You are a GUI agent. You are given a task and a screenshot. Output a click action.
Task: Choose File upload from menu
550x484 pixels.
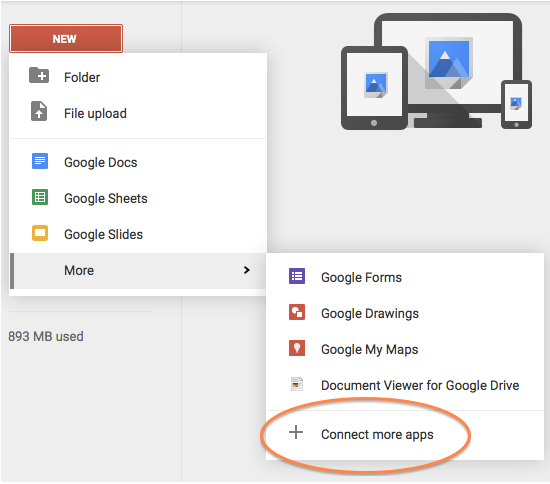pos(138,113)
